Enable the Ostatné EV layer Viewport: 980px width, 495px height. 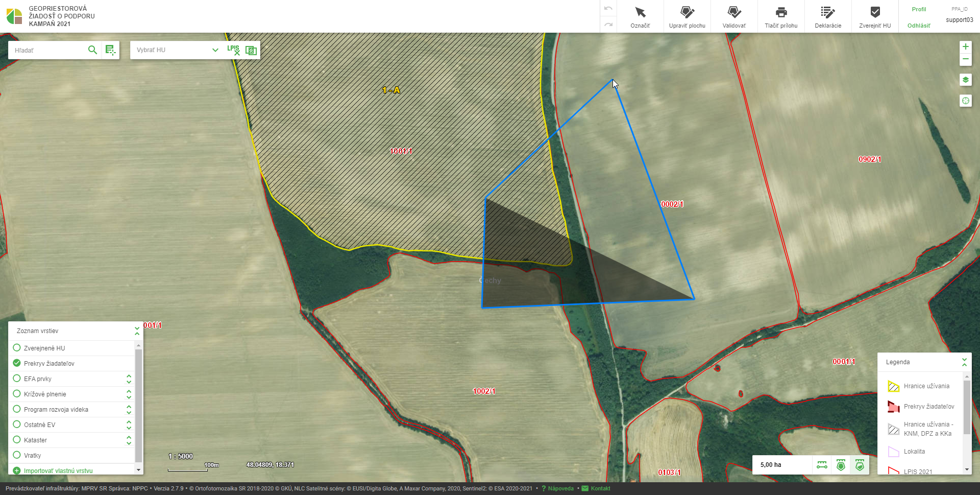17,425
